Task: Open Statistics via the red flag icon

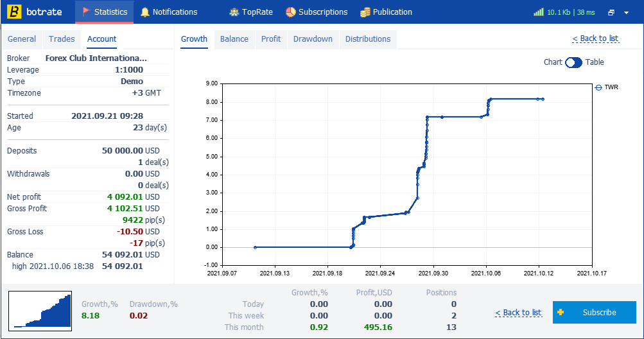Action: click(86, 12)
